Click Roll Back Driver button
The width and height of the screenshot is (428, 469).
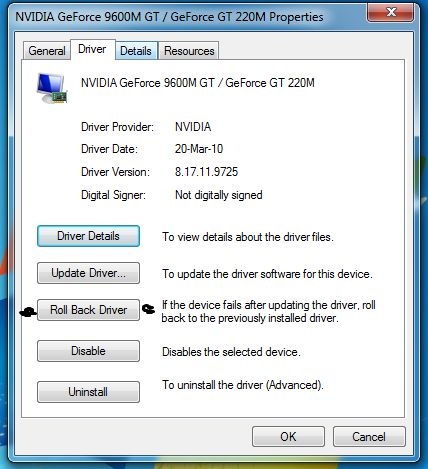point(88,310)
